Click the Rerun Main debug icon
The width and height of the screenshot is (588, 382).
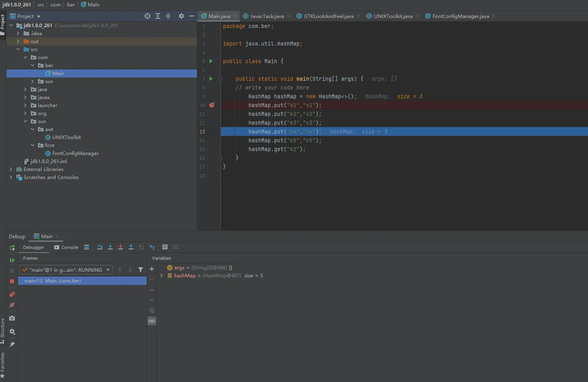(x=12, y=248)
